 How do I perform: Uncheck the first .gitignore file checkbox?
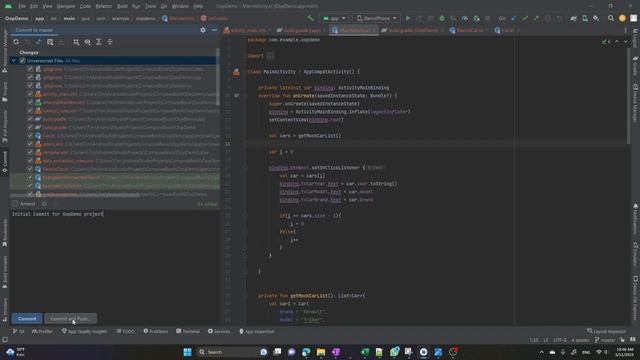click(x=30, y=69)
